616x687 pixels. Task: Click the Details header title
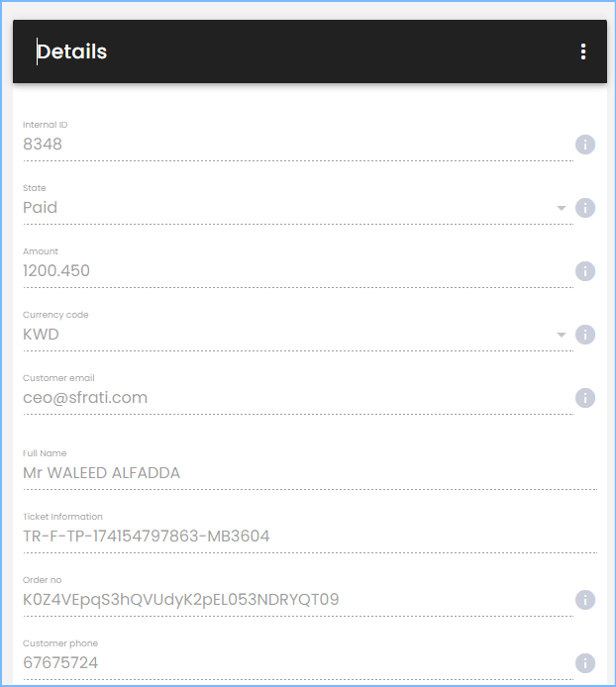coord(72,51)
